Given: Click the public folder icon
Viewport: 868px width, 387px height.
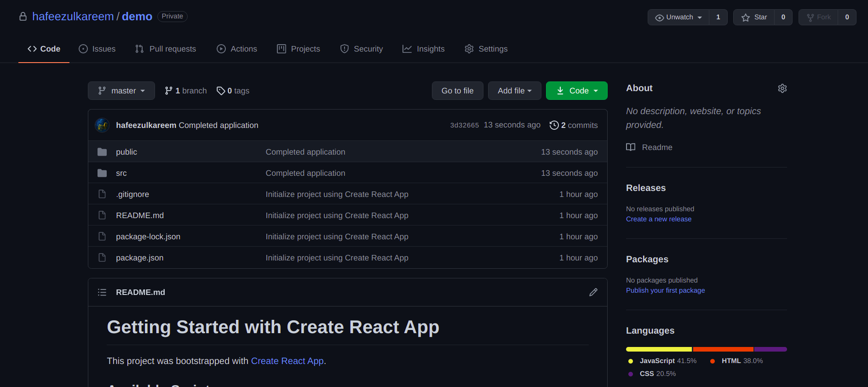Looking at the screenshot, I should click(102, 152).
